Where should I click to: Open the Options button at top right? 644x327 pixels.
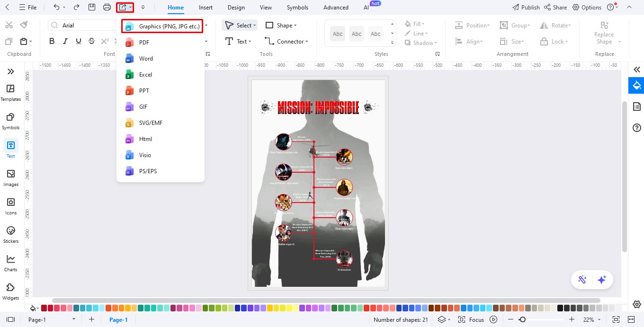tap(587, 8)
